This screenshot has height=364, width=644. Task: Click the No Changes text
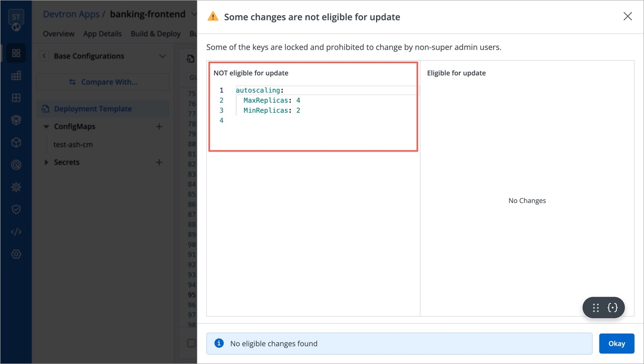coord(527,201)
